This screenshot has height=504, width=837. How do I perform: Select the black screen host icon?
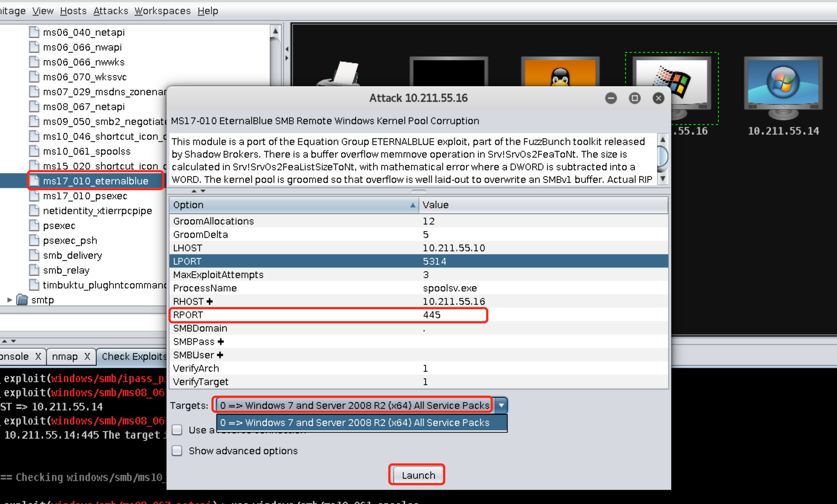(x=449, y=72)
